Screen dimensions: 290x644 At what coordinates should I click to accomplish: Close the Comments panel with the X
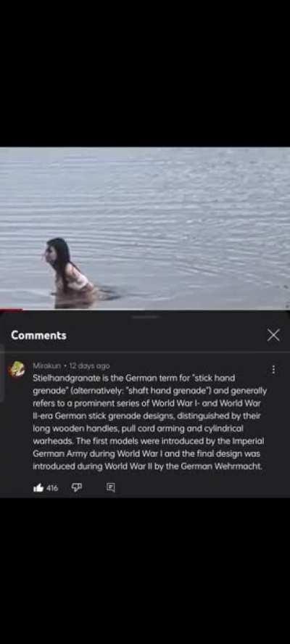(x=273, y=335)
